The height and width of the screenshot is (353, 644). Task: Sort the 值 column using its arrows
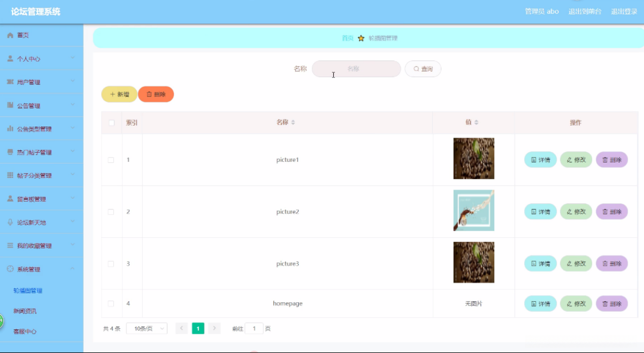tap(476, 122)
